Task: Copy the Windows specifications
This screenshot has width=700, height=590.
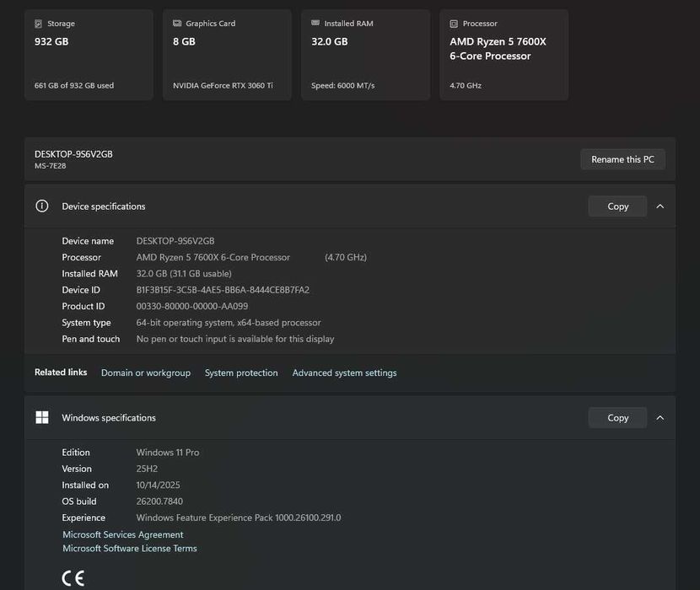Action: point(617,418)
